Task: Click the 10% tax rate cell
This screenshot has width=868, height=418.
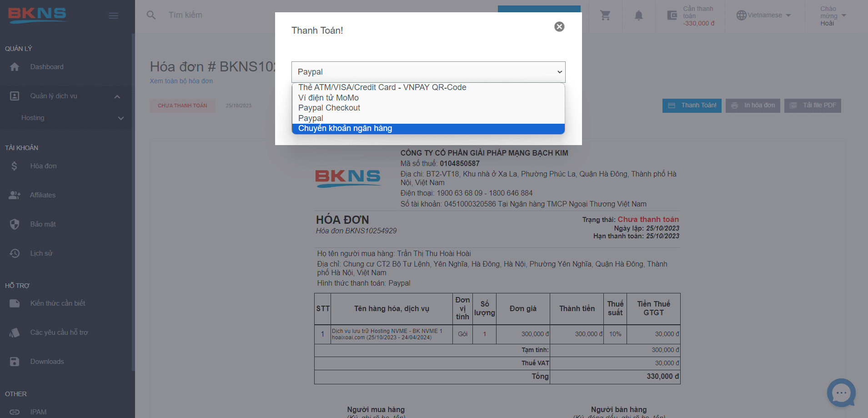Action: click(x=615, y=334)
